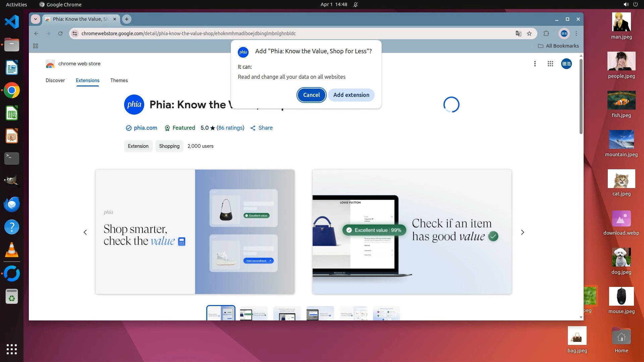Click the Add extension button

(x=351, y=95)
